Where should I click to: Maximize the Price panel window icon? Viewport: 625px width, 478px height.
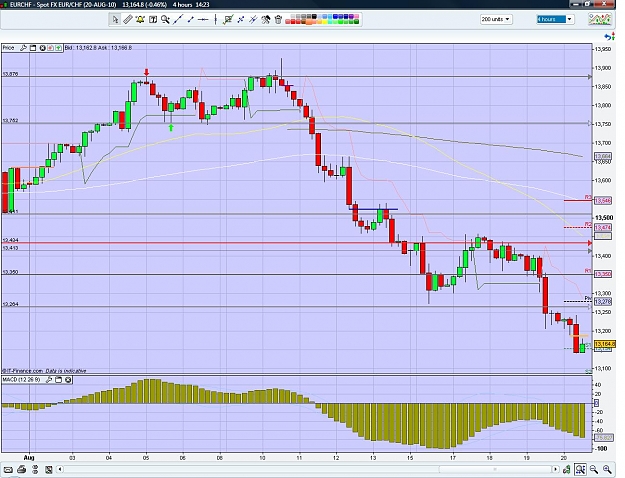pos(33,48)
